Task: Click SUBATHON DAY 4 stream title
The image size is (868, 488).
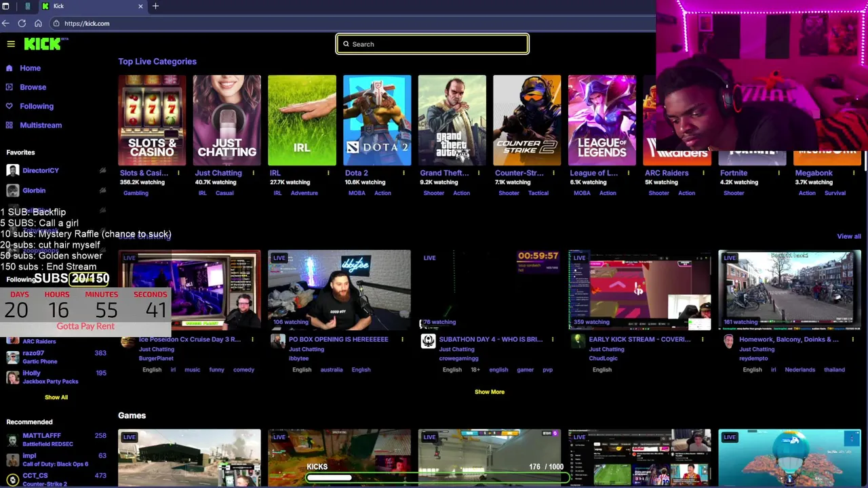Action: click(x=491, y=340)
